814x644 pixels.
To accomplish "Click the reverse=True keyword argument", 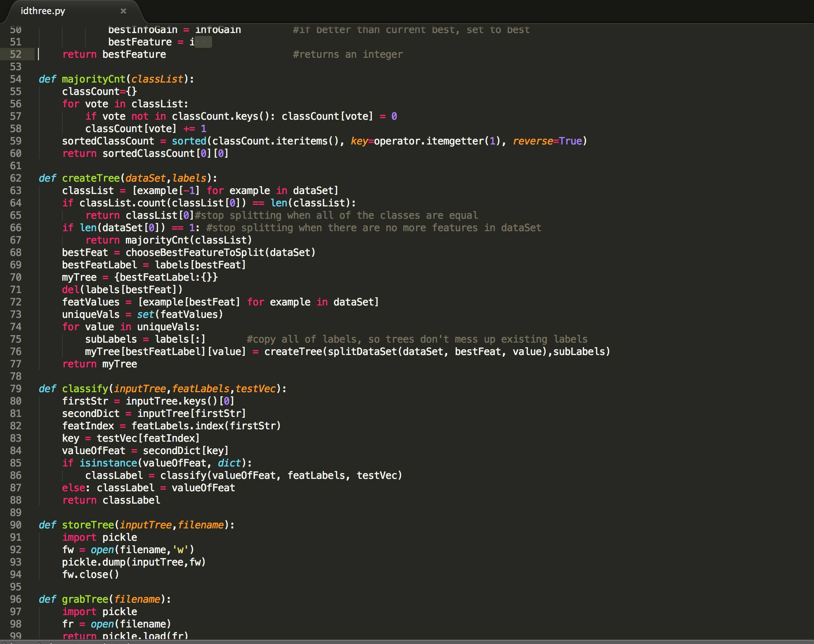I will point(547,141).
